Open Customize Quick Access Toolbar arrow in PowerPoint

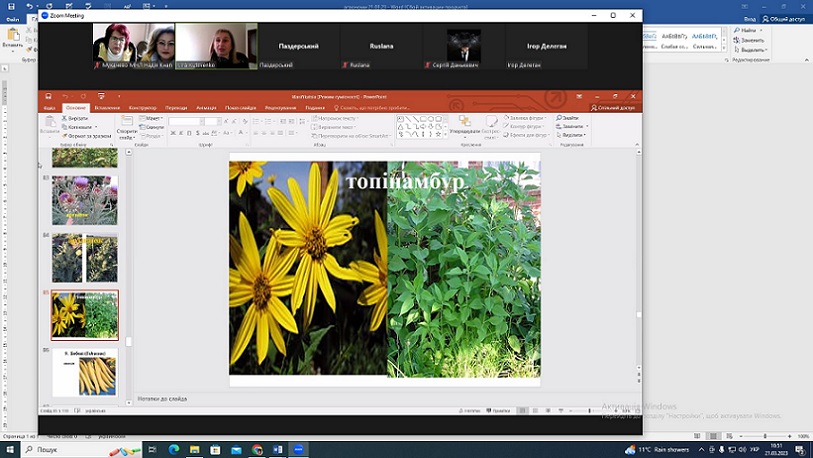(119, 96)
